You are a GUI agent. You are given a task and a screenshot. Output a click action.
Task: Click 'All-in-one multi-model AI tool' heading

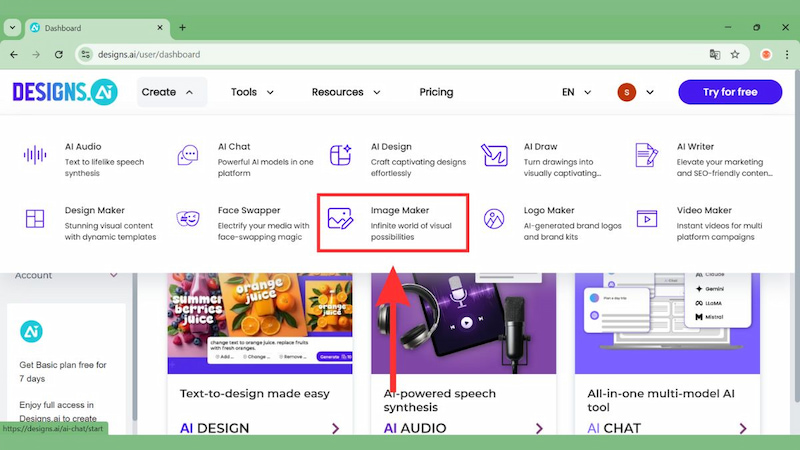pos(661,400)
